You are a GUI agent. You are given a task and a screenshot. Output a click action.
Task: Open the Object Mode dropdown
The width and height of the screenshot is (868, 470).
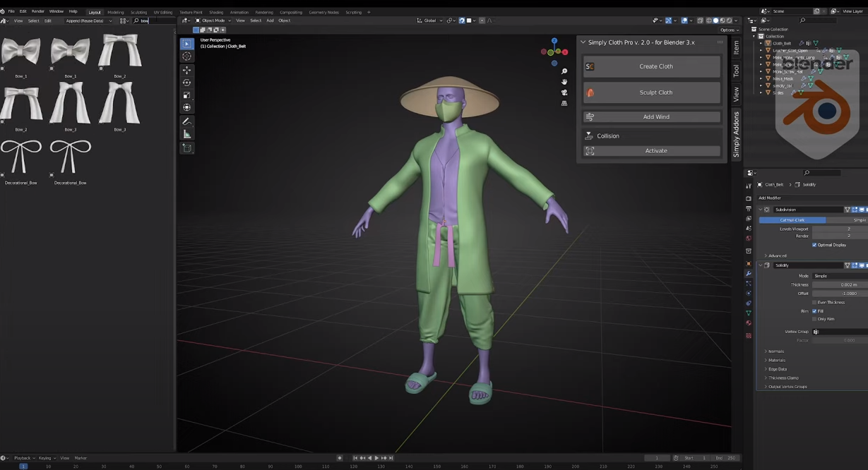(x=214, y=20)
